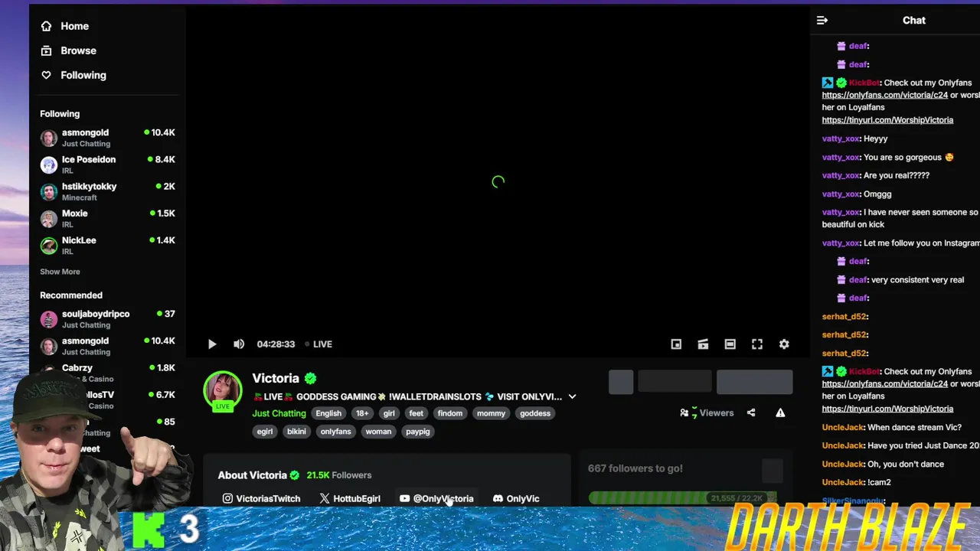Open @OnlyVictoria YouTube link
The height and width of the screenshot is (551, 980).
pos(436,498)
